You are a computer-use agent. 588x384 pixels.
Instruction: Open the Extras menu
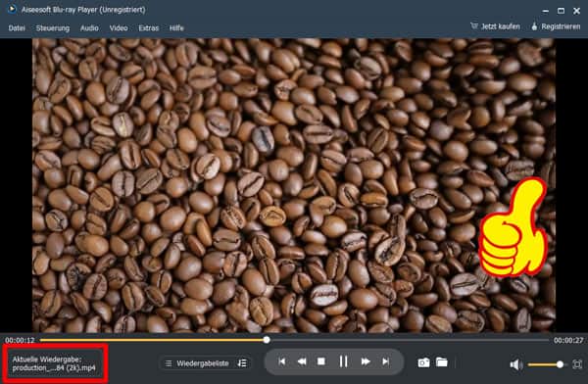[149, 28]
